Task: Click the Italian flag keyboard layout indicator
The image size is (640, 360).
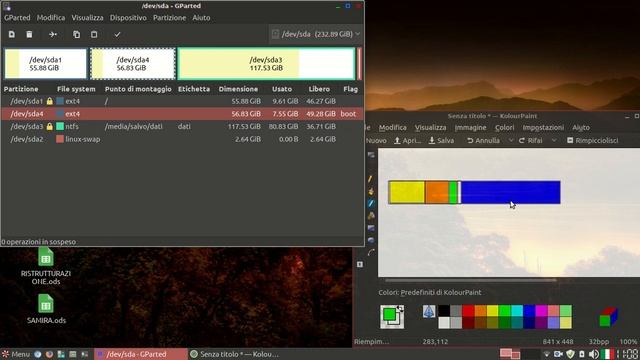Action: click(607, 354)
